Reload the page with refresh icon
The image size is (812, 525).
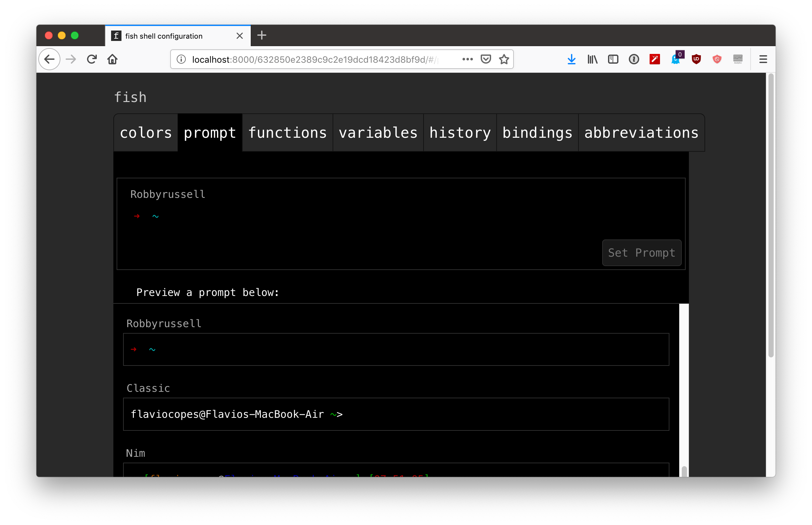(x=92, y=59)
